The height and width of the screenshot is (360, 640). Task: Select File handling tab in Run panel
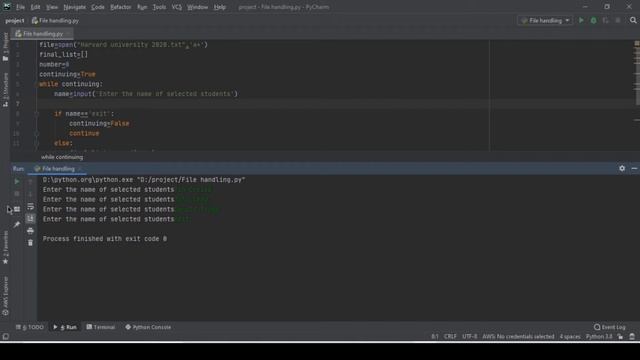point(57,169)
